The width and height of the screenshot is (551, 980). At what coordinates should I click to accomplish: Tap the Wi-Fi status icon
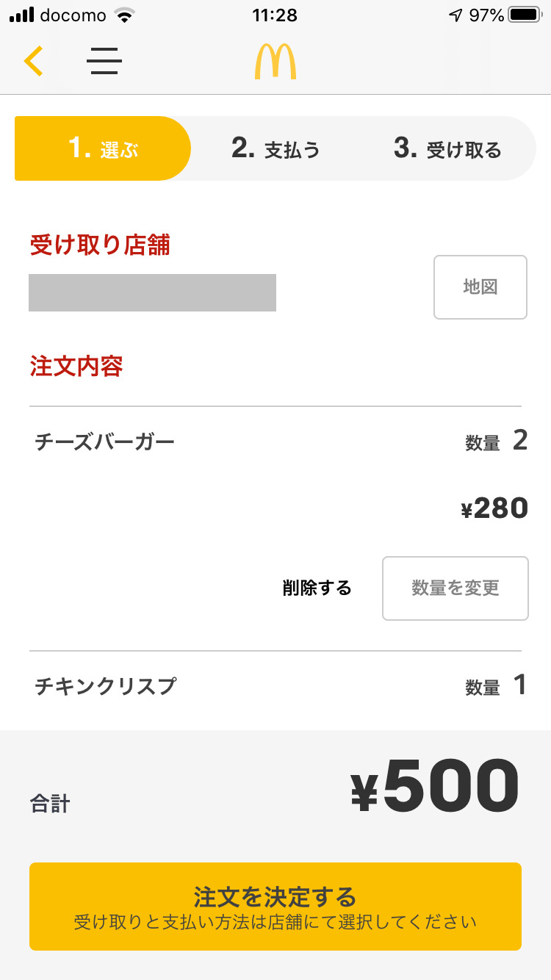[x=125, y=15]
